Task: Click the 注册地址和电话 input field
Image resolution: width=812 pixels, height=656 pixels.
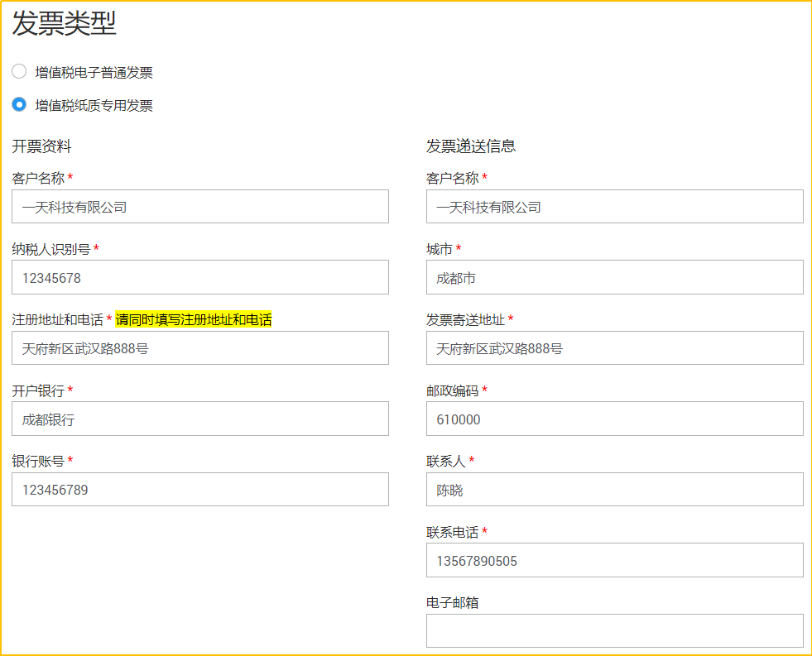Action: [x=199, y=348]
